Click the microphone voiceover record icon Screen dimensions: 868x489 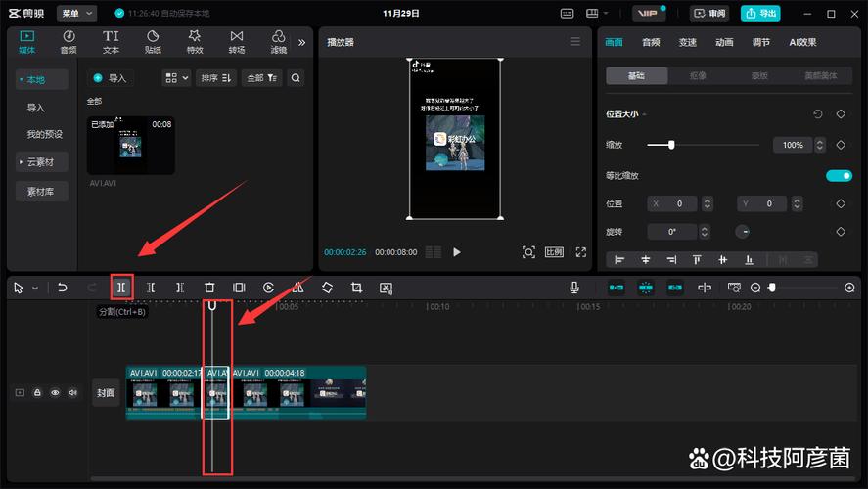(574, 288)
